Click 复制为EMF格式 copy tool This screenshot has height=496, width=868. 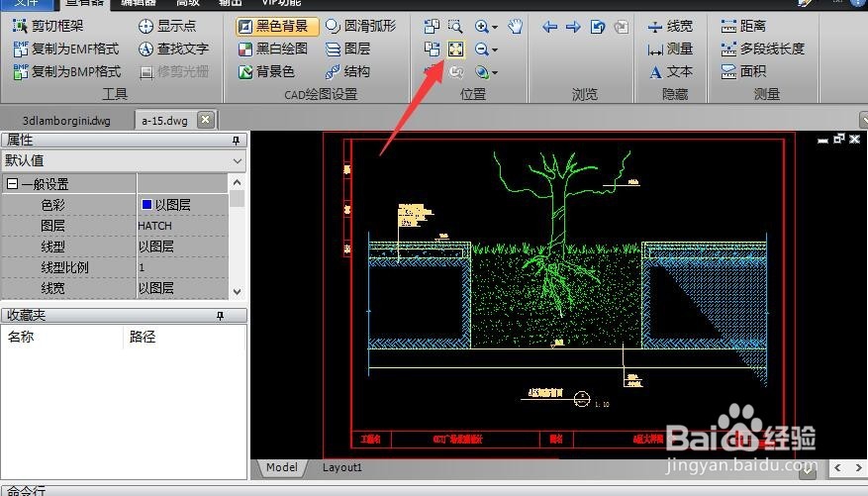66,49
